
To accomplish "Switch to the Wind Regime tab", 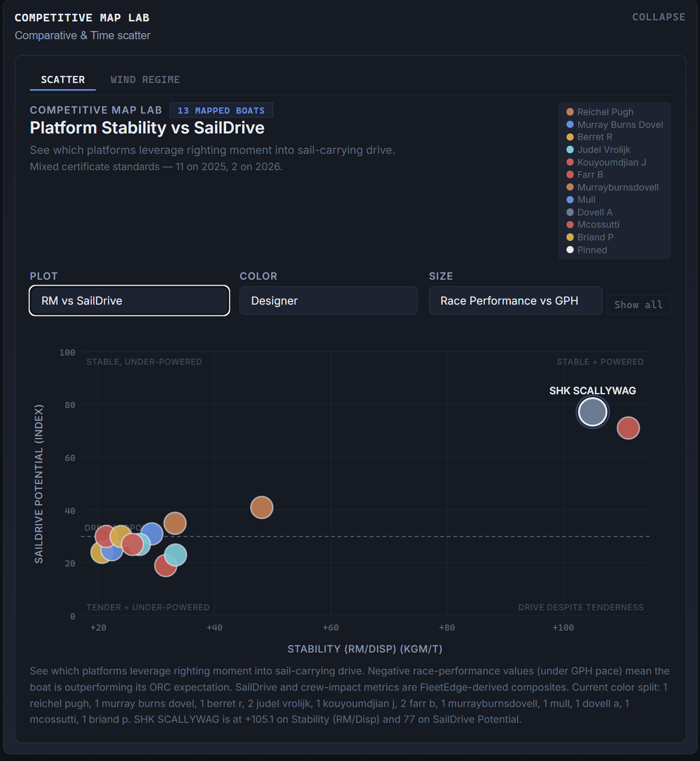I will (145, 79).
